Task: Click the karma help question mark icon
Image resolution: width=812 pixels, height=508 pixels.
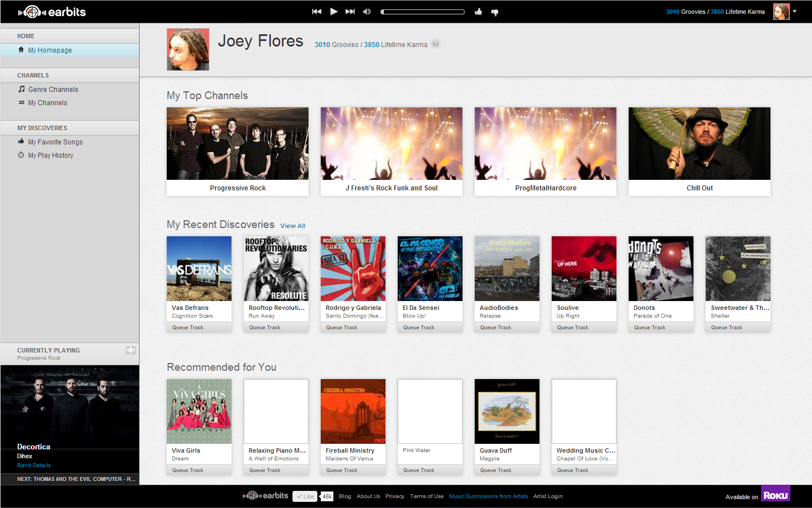Action: (436, 44)
